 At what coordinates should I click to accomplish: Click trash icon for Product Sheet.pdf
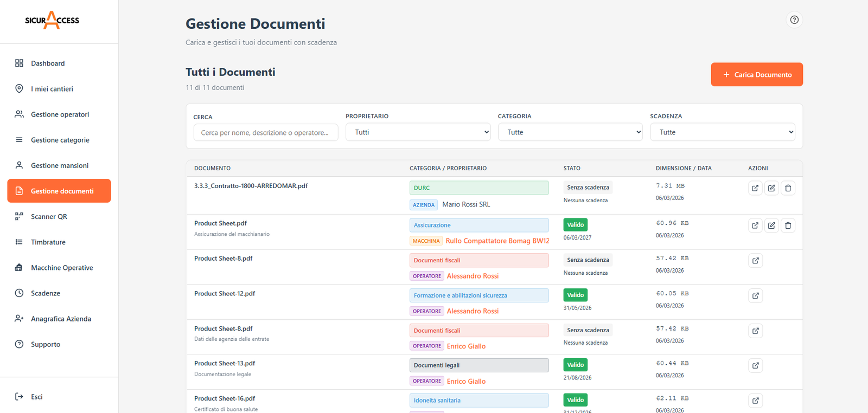[788, 225]
